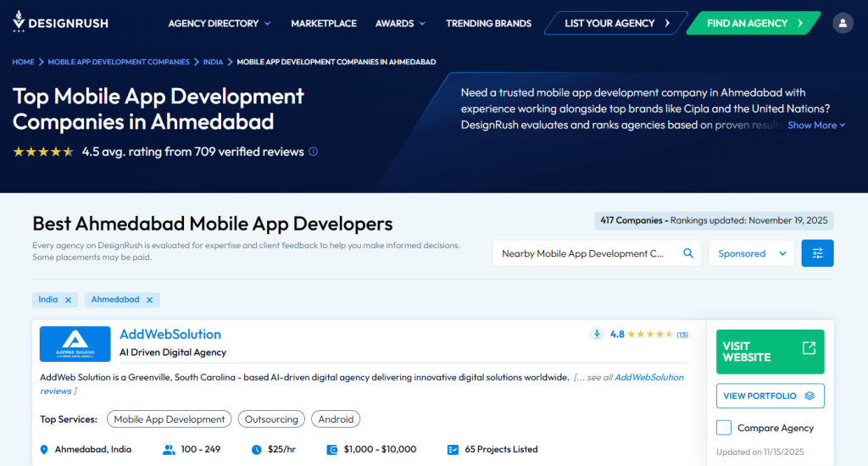Open the AddWebSolution agency title link
The height and width of the screenshot is (466, 868).
(170, 335)
